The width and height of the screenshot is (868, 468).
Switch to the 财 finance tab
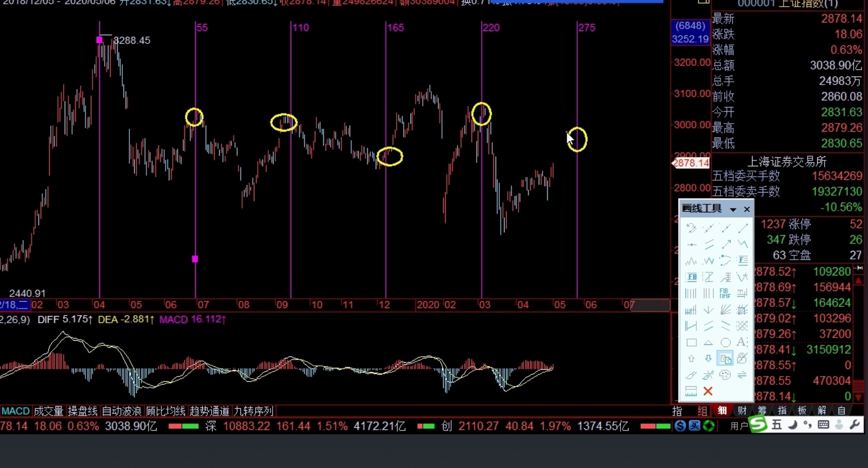tap(742, 410)
